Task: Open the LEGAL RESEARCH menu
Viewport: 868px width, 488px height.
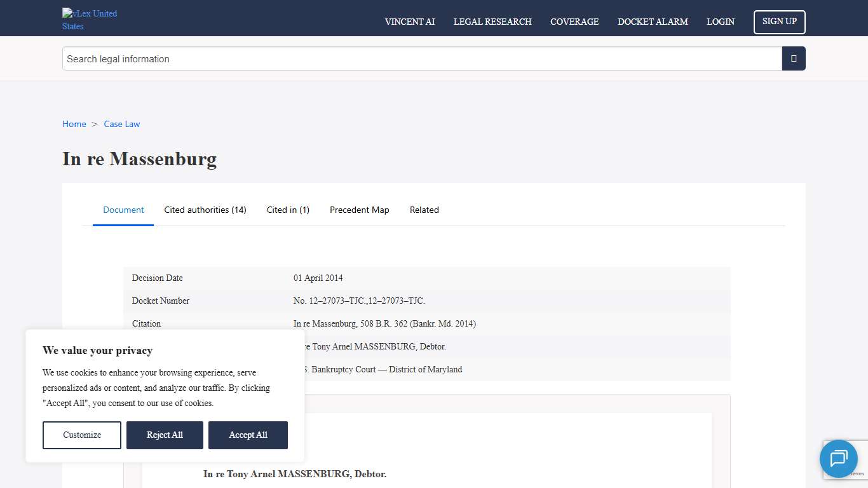Action: (x=492, y=22)
